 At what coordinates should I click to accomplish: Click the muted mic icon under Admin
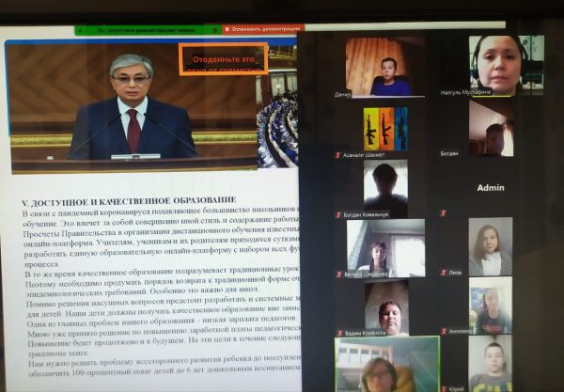[x=443, y=213]
